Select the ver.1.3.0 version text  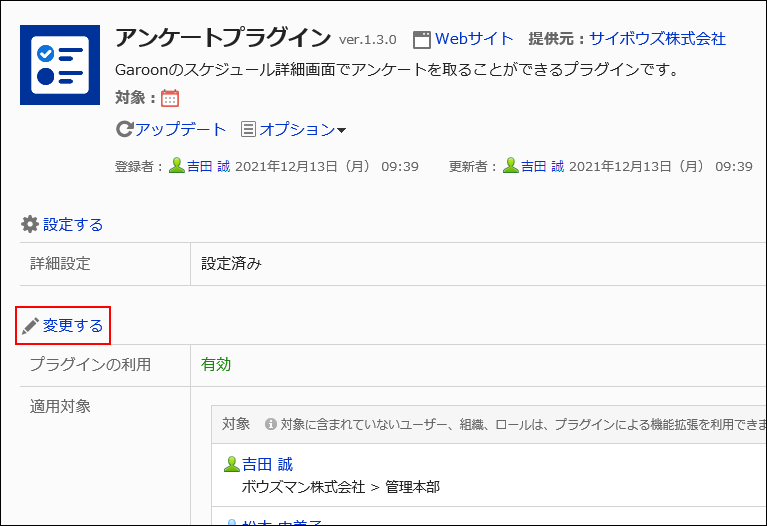coord(367,40)
